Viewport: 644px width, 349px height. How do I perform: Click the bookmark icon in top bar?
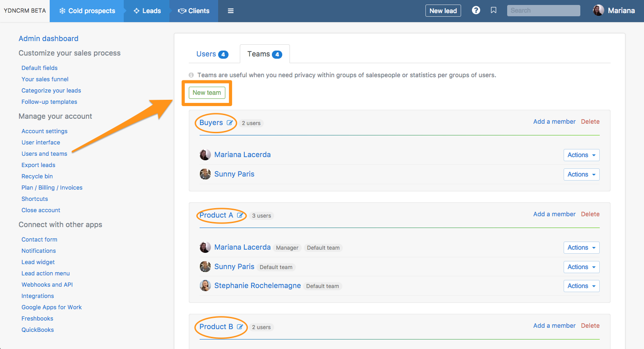click(x=494, y=10)
